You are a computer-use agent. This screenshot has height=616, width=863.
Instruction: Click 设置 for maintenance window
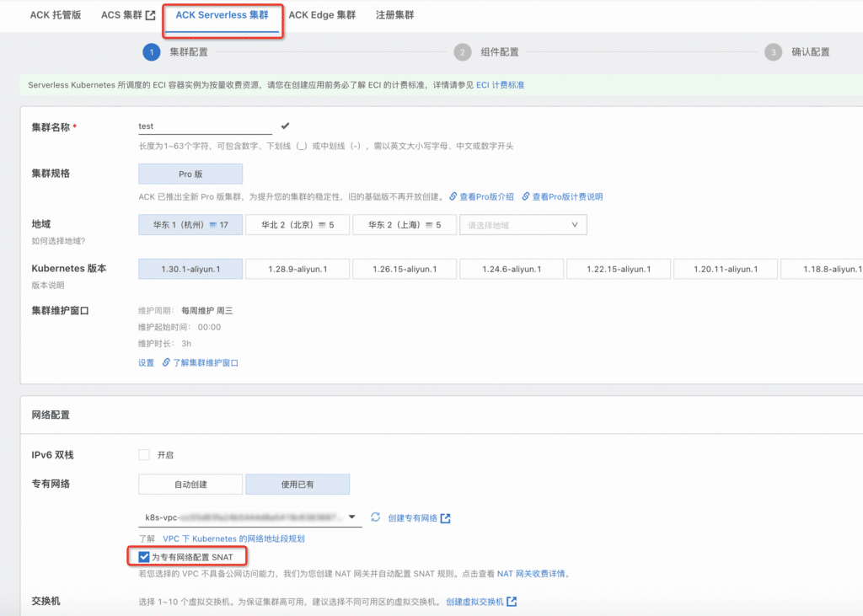(x=146, y=362)
